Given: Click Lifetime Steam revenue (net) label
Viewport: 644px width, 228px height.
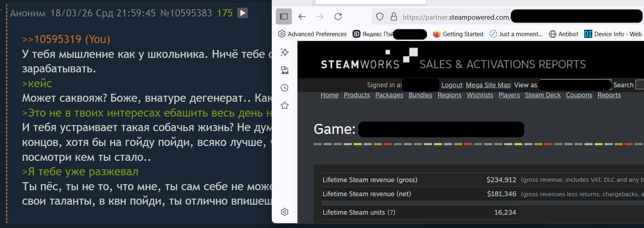Looking at the screenshot, I should pyautogui.click(x=367, y=194).
